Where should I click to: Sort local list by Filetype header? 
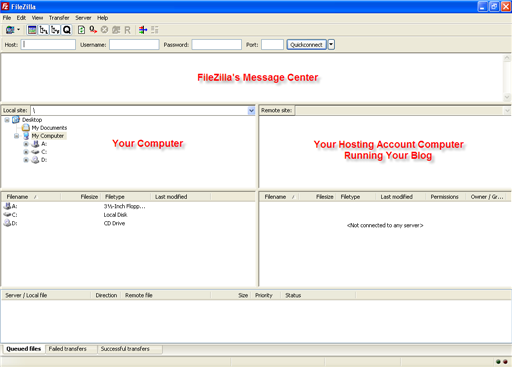(126, 197)
